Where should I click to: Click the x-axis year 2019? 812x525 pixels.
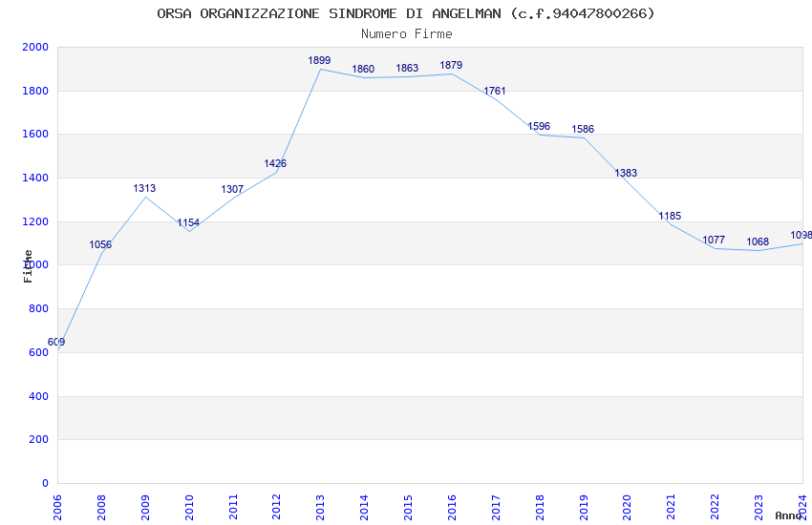click(x=584, y=508)
